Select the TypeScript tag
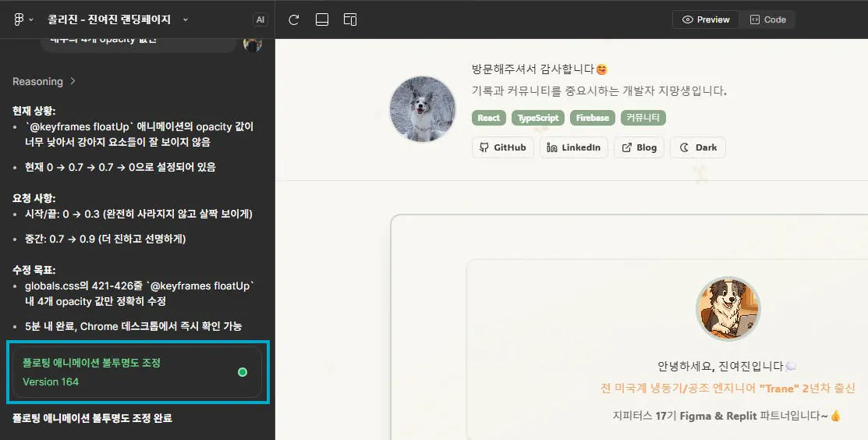The width and height of the screenshot is (868, 440). (x=538, y=118)
